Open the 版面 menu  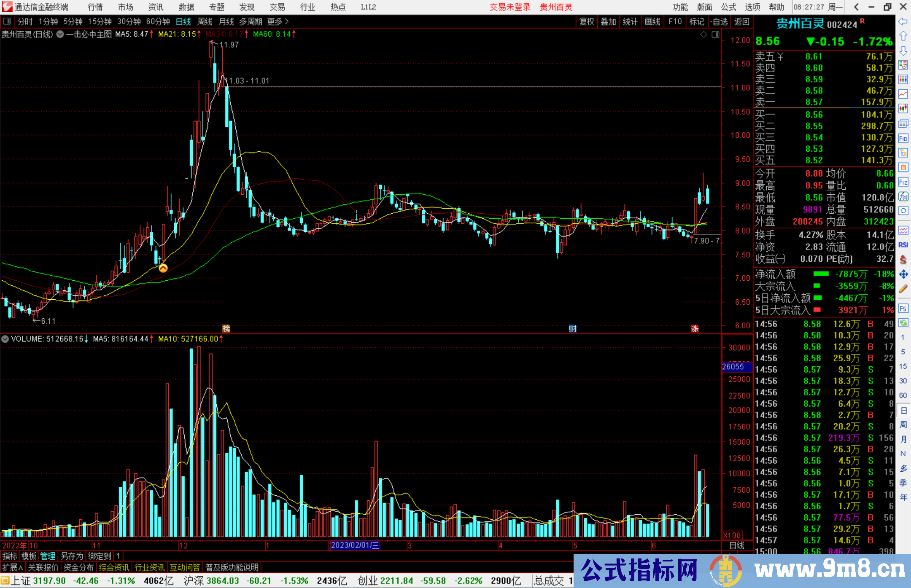pos(704,7)
